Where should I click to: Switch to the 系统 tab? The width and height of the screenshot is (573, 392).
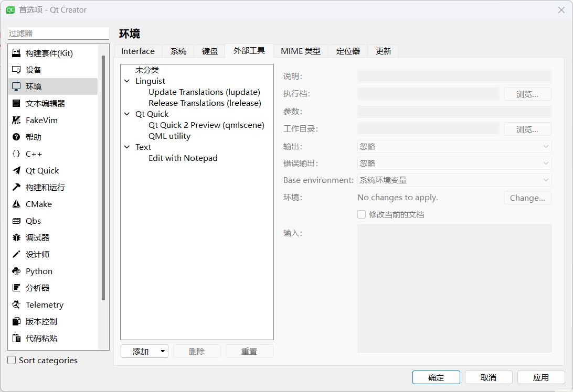(x=178, y=51)
